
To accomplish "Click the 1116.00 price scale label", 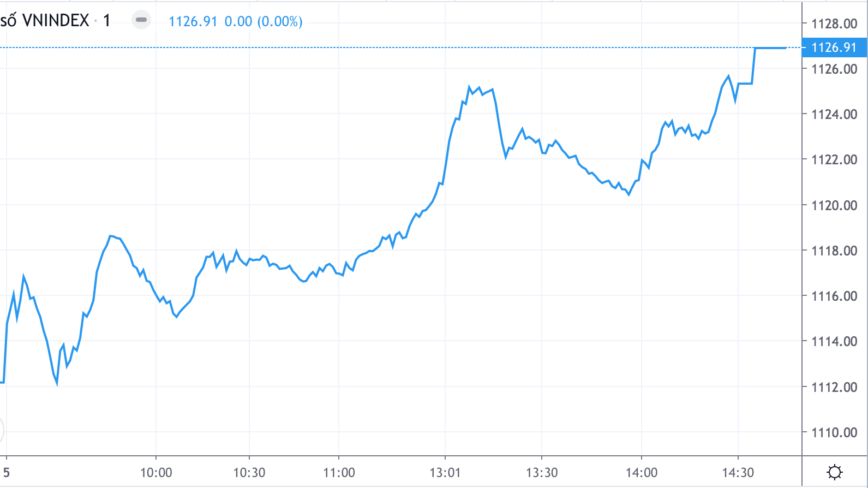I will [x=834, y=296].
